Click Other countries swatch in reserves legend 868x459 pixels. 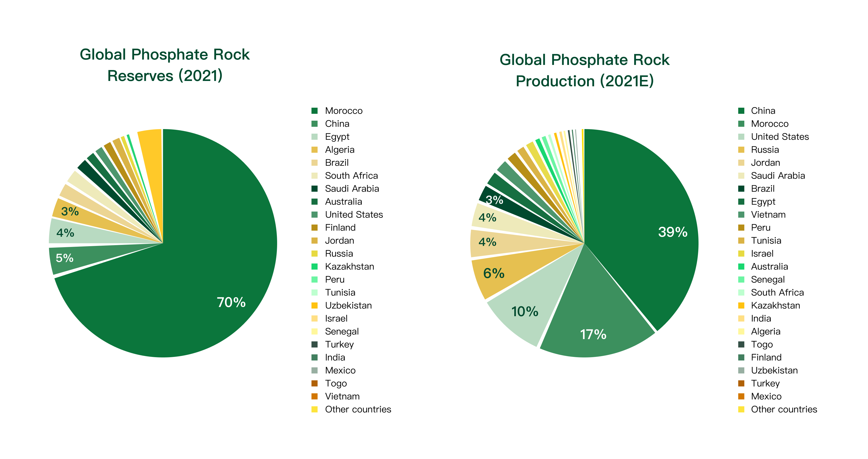(314, 409)
